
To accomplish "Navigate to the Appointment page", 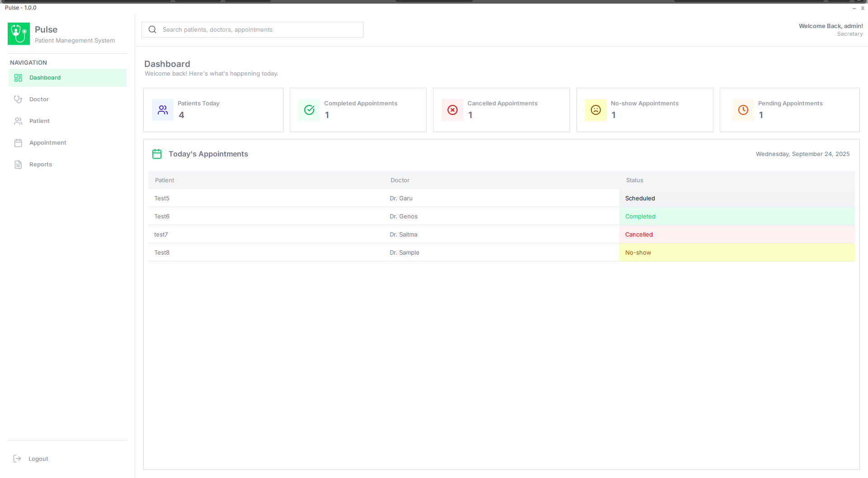I will click(x=47, y=143).
